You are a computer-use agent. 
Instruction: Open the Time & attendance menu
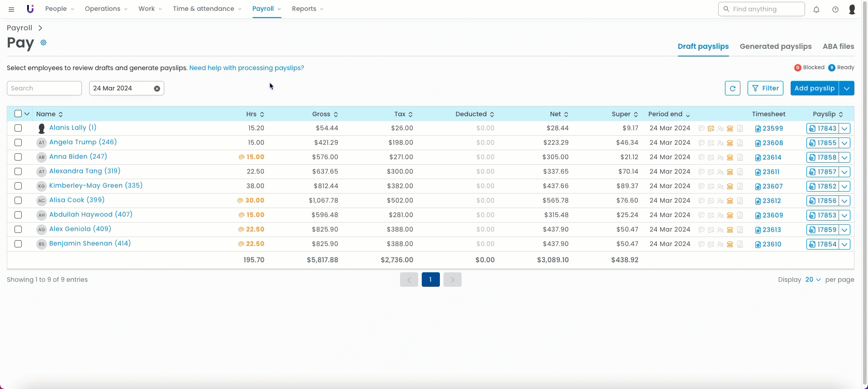(207, 9)
